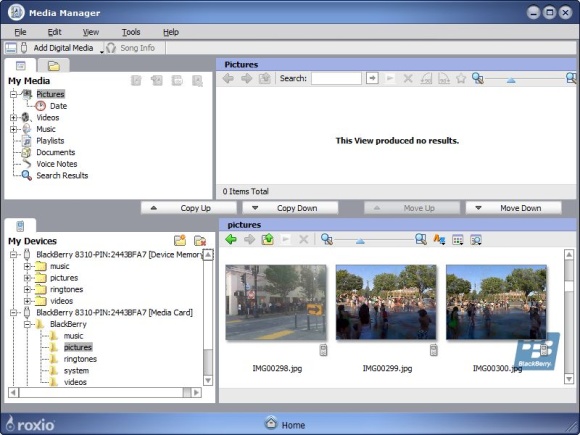580x435 pixels.
Task: Click the green back arrow in device pane
Action: click(231, 239)
